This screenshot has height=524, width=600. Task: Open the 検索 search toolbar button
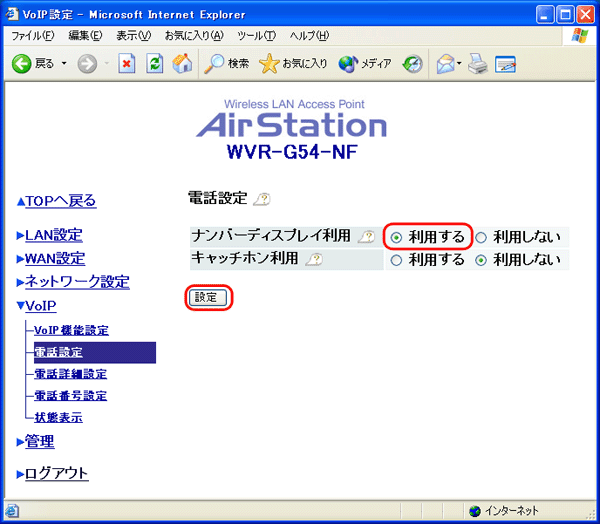(227, 63)
